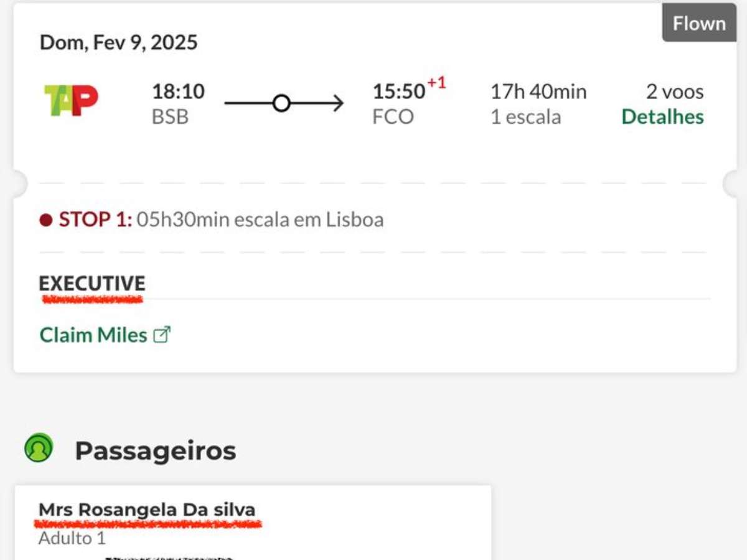Click the 2 voos flight count
Image resolution: width=747 pixels, height=560 pixels.
(675, 91)
